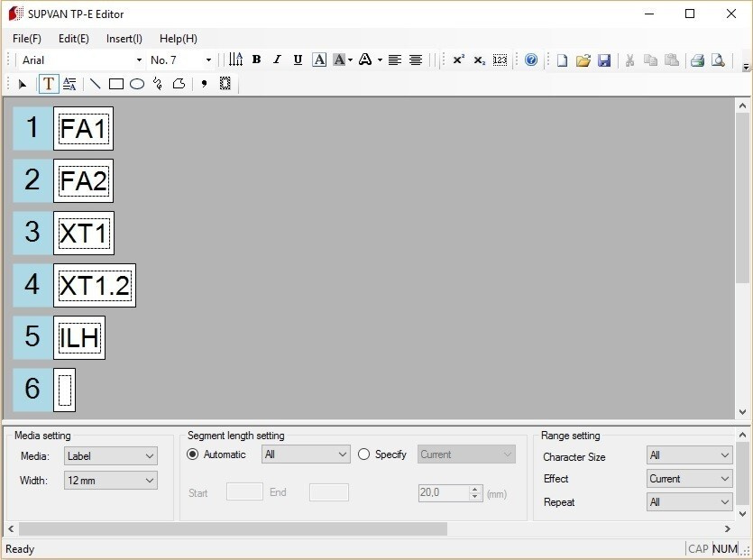
Task: Open a file with folder icon
Action: click(x=583, y=60)
